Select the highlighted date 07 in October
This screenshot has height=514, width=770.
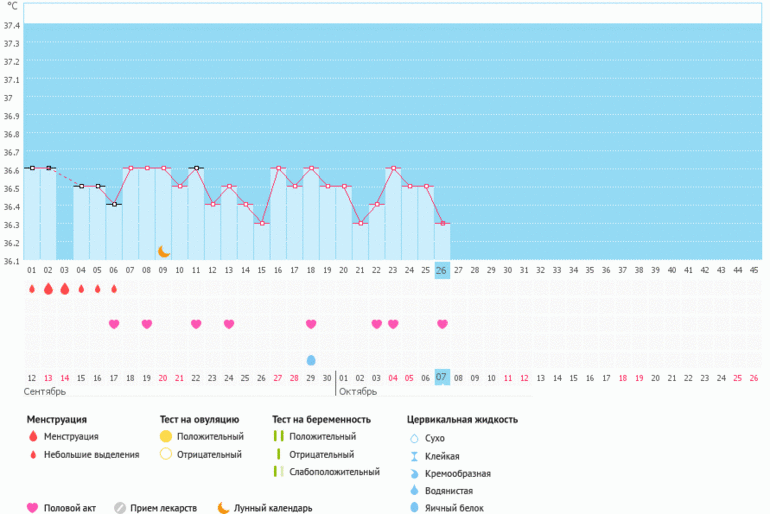click(442, 377)
